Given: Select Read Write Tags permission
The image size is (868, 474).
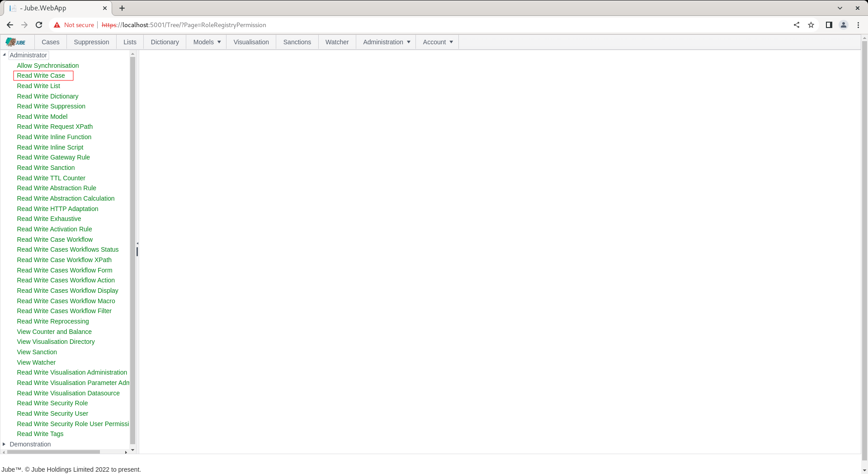Looking at the screenshot, I should pyautogui.click(x=40, y=434).
